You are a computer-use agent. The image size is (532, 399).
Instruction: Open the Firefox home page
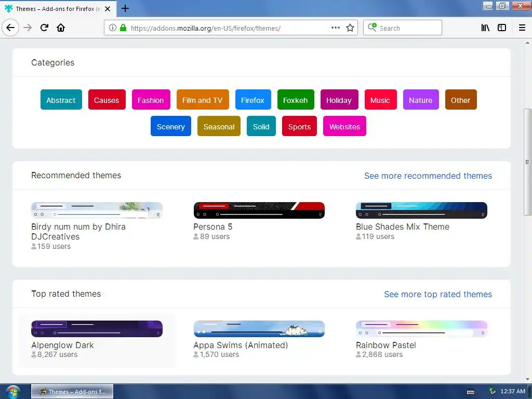click(x=61, y=28)
